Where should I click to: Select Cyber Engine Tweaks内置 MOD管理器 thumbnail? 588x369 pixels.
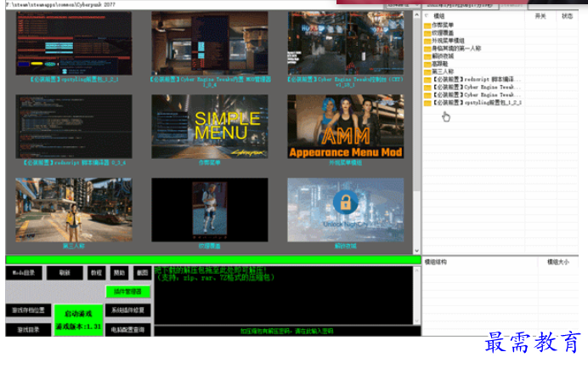tap(210, 43)
